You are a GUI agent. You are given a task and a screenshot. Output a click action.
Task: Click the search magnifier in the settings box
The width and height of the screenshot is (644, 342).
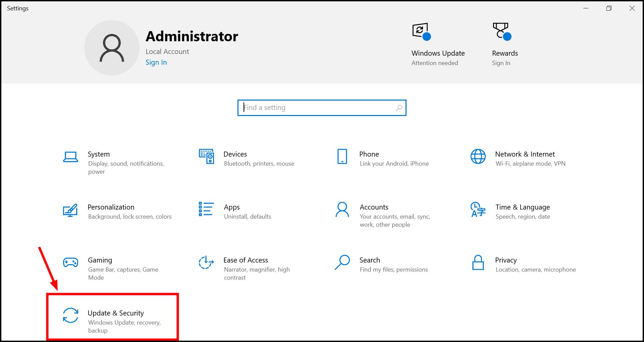(x=399, y=108)
